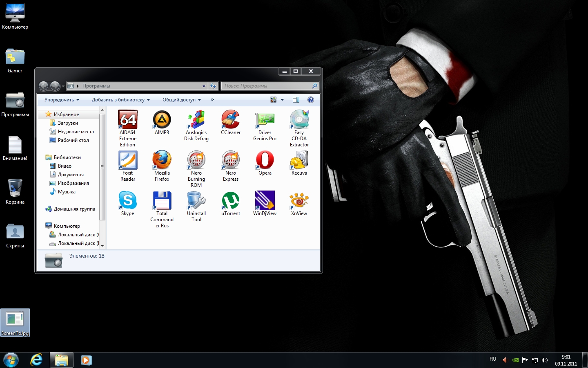This screenshot has height=368, width=588.
Task: Click the CCleaner shortcut
Action: pyautogui.click(x=231, y=122)
